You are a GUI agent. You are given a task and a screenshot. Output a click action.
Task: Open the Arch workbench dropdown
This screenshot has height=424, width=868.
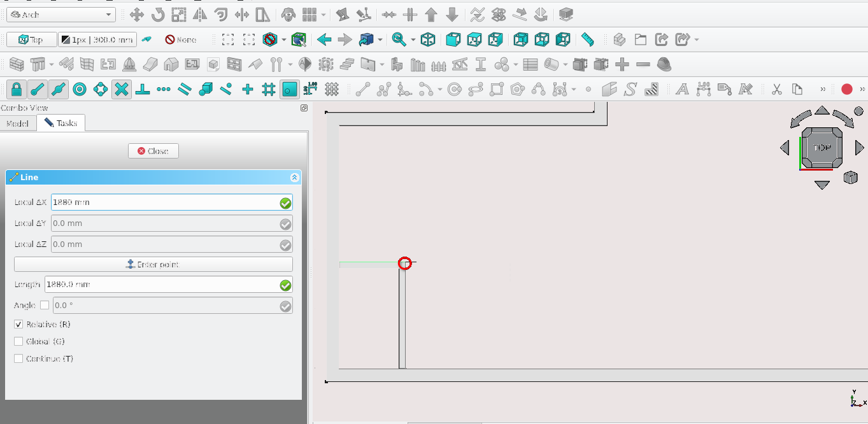[60, 15]
